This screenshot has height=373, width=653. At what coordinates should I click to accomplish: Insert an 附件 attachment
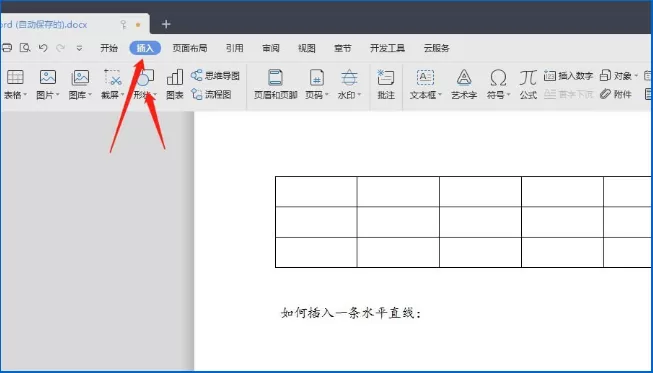(x=616, y=94)
